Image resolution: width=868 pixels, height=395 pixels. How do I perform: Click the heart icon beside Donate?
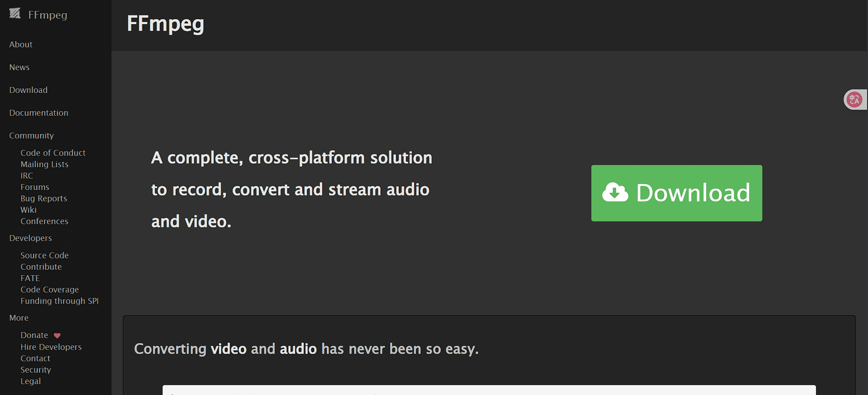point(57,336)
